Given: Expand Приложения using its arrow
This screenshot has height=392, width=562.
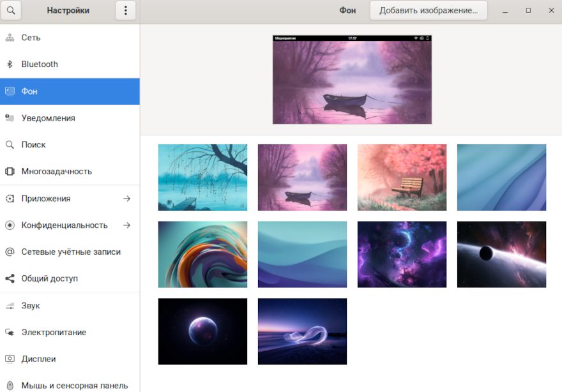Looking at the screenshot, I should (x=126, y=199).
